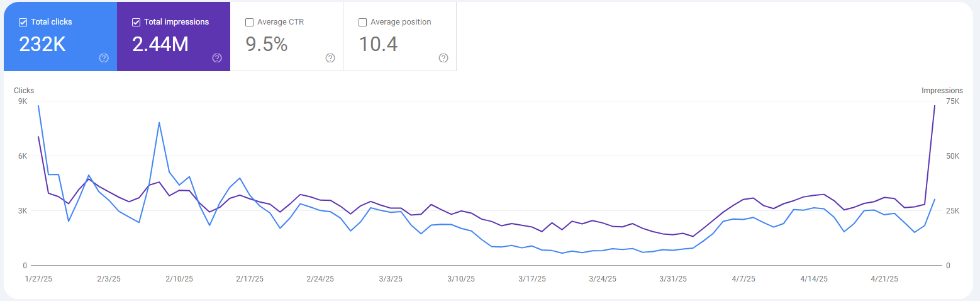The width and height of the screenshot is (980, 301).
Task: Click the 9K label on clicks axis
Action: [22, 101]
